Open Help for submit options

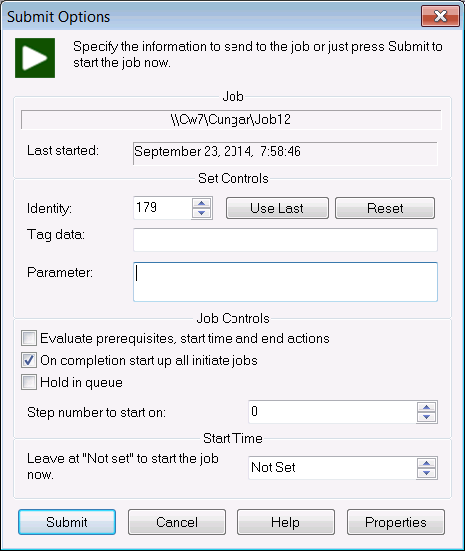[286, 522]
